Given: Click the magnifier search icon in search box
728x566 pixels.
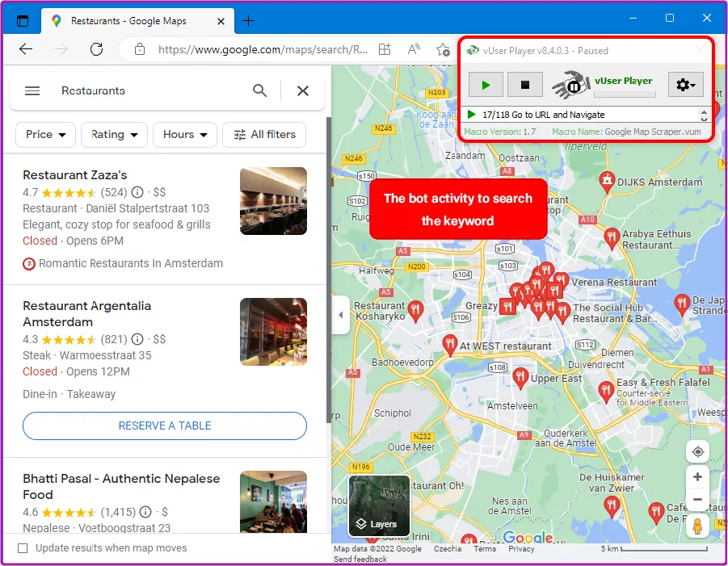Looking at the screenshot, I should [259, 90].
